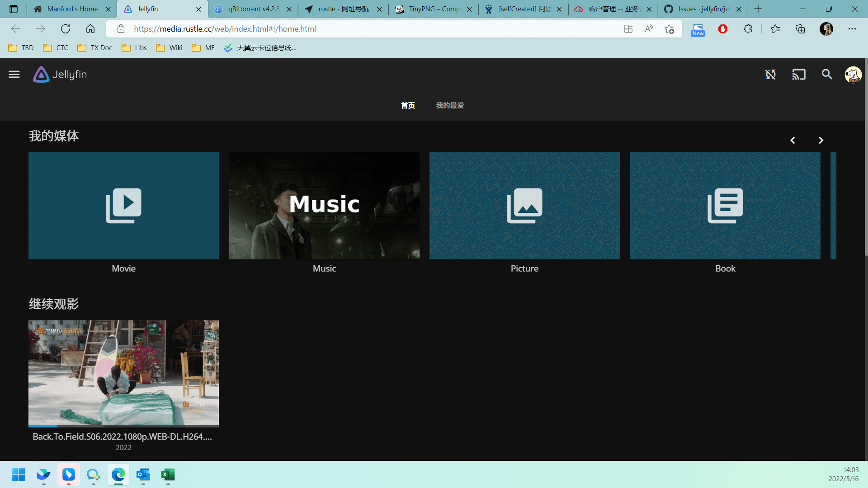Open the Jellyfin user avatar menu
The height and width of the screenshot is (488, 868).
click(x=853, y=75)
